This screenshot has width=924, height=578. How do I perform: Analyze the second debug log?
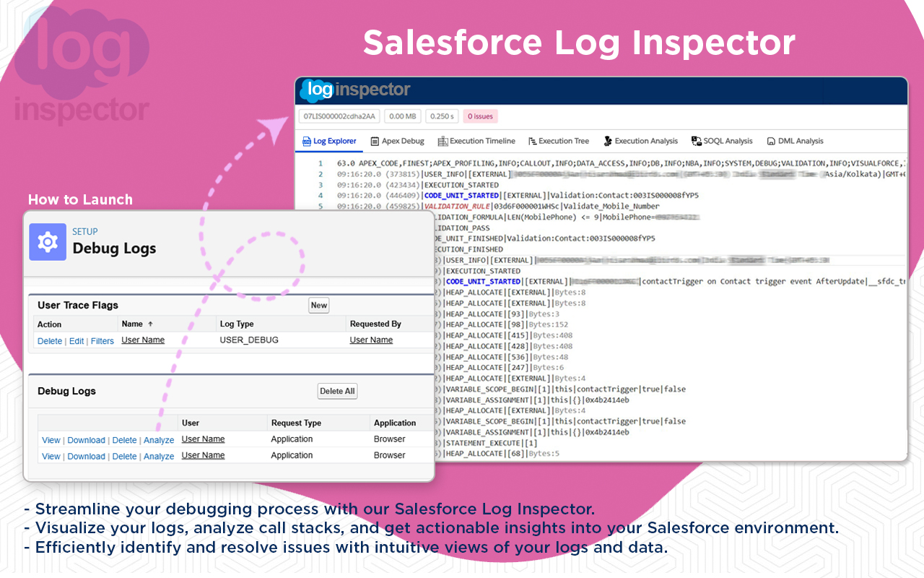[x=159, y=457]
